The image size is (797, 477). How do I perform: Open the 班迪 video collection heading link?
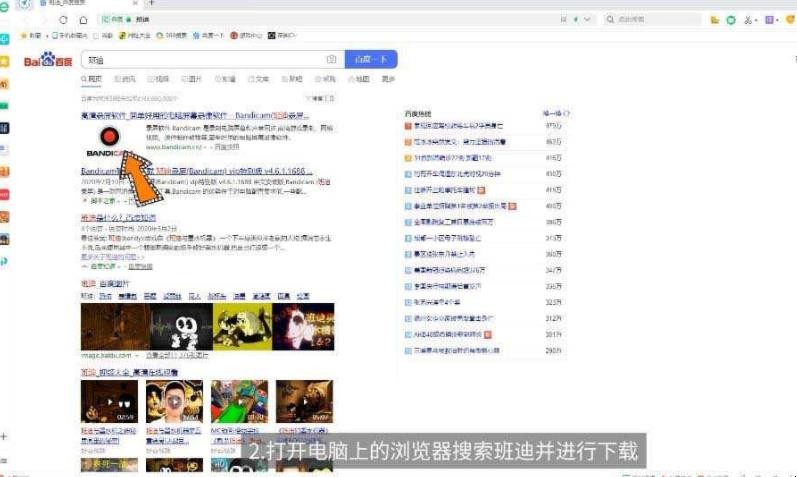[130, 372]
